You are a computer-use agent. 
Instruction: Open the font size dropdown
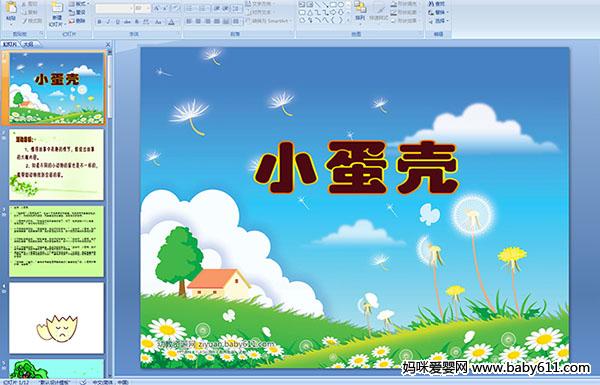coord(148,8)
